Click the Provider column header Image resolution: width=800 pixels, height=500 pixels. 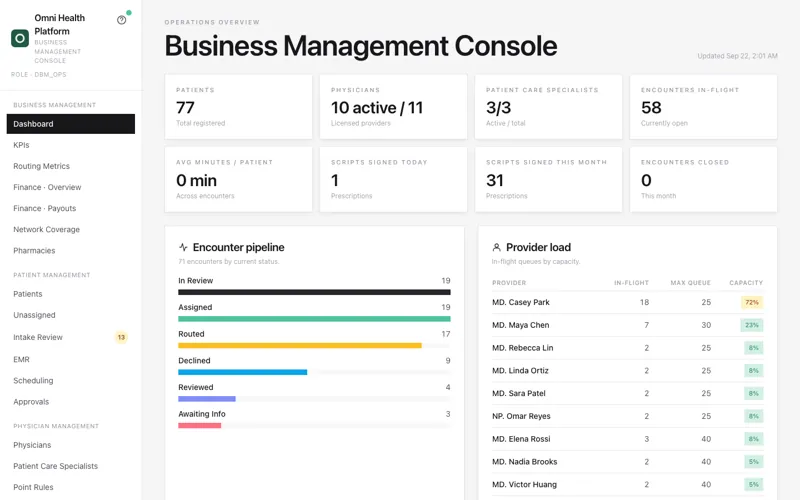click(x=509, y=283)
